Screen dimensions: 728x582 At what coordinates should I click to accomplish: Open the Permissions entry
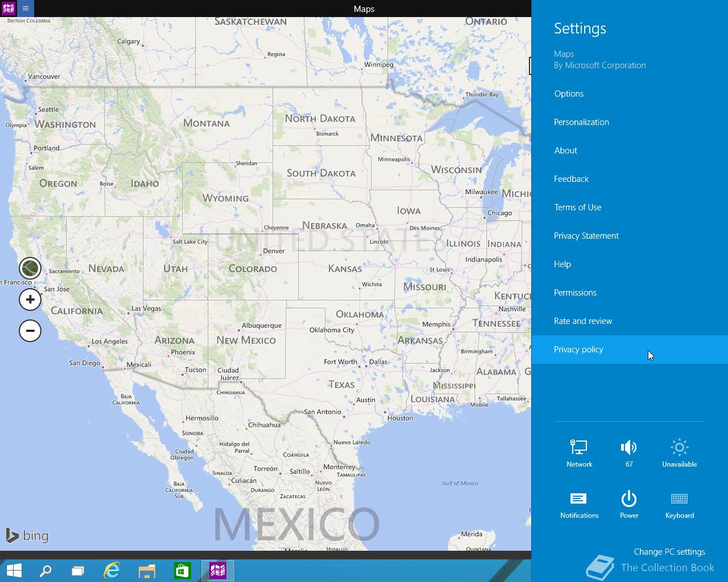coord(630,293)
